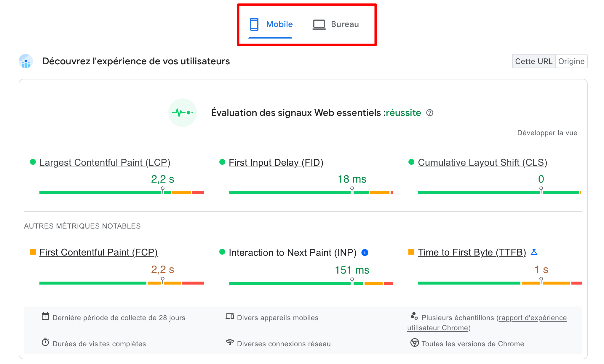Click the wifi icon beside diverses connexions réseau

point(230,343)
